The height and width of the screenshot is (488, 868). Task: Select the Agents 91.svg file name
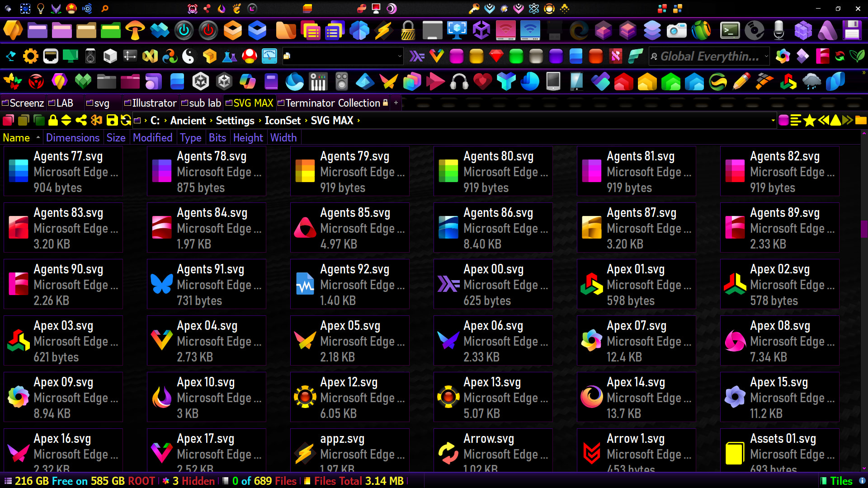211,269
